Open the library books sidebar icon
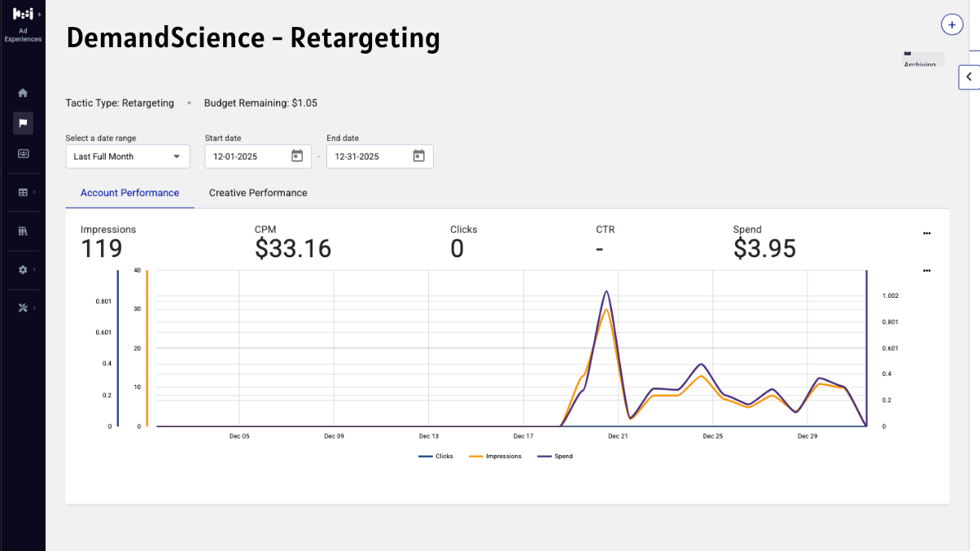980x551 pixels. [23, 231]
